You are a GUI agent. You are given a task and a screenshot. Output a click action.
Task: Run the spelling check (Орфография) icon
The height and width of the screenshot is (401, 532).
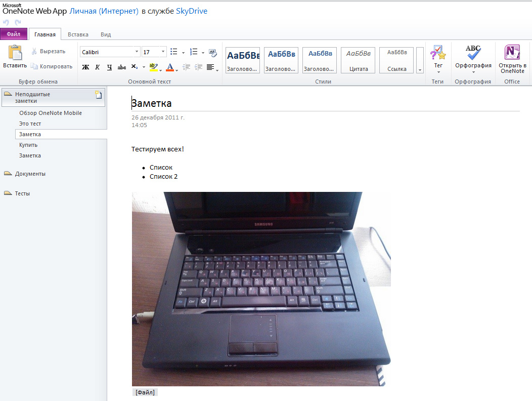point(473,53)
